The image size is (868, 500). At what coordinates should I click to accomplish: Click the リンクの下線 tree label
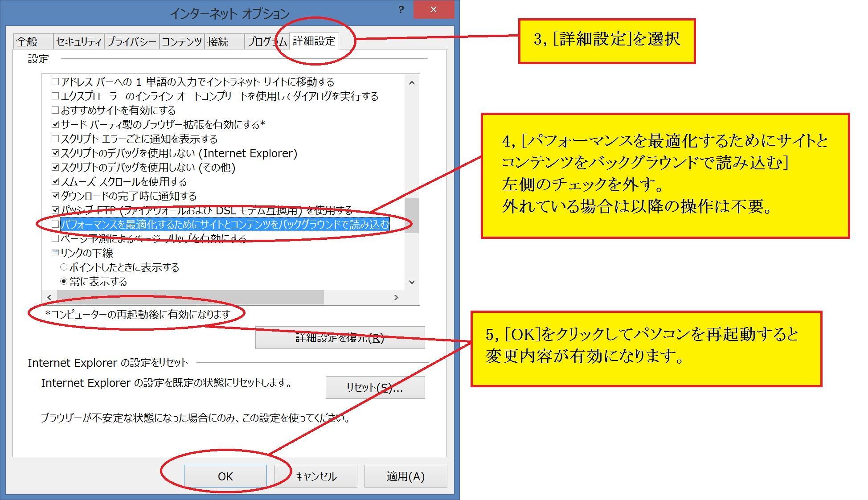pos(87,253)
